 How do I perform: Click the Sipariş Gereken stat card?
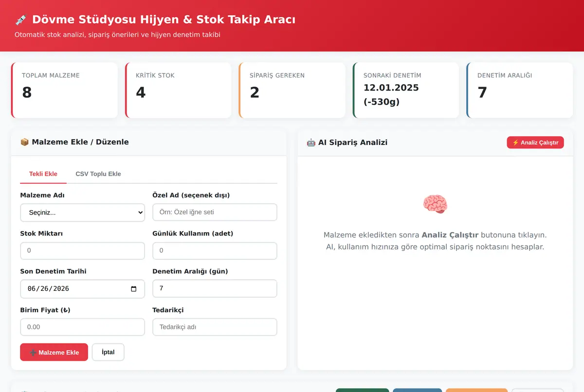[292, 90]
